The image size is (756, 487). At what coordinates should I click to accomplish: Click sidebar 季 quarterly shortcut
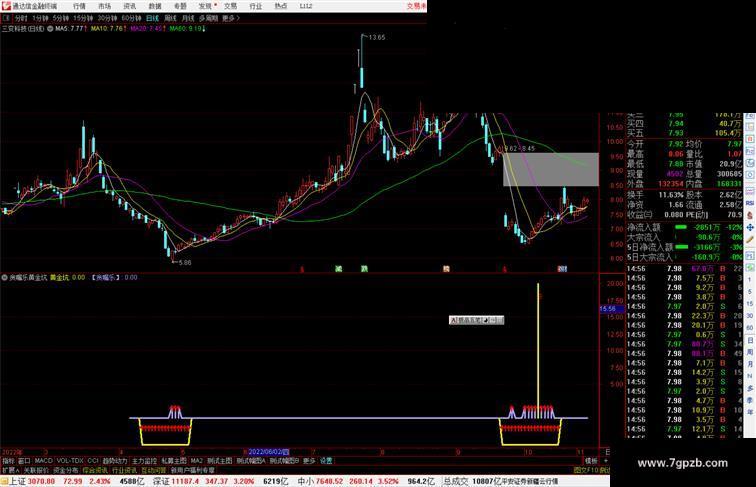click(750, 400)
